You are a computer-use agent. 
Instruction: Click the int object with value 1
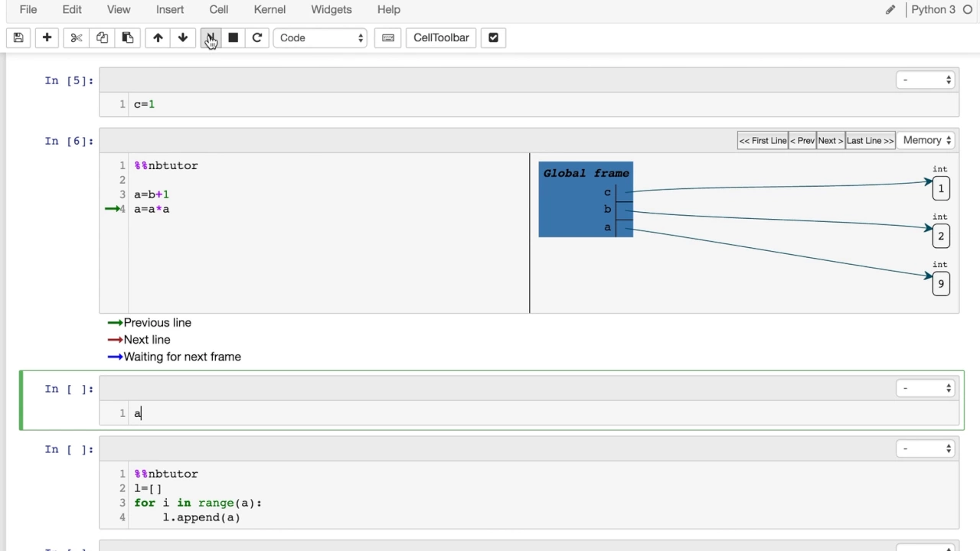tap(941, 188)
